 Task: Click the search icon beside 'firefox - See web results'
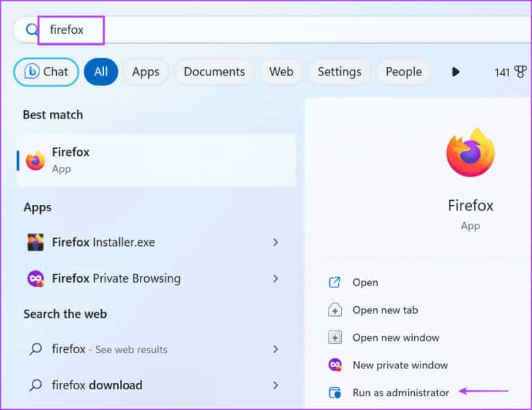35,349
